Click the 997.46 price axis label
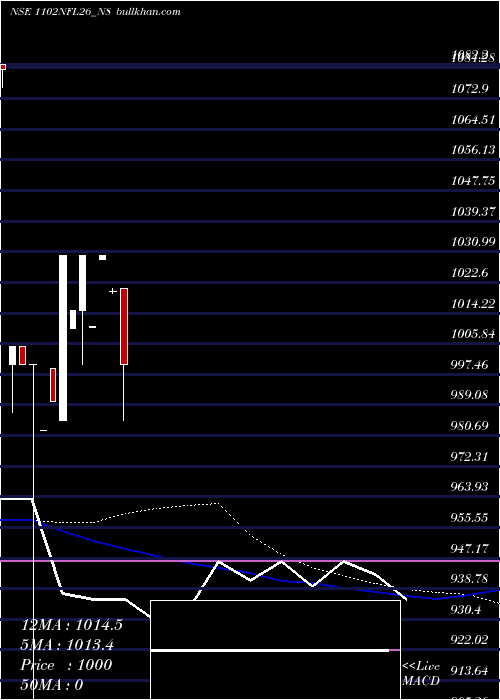 pos(471,365)
